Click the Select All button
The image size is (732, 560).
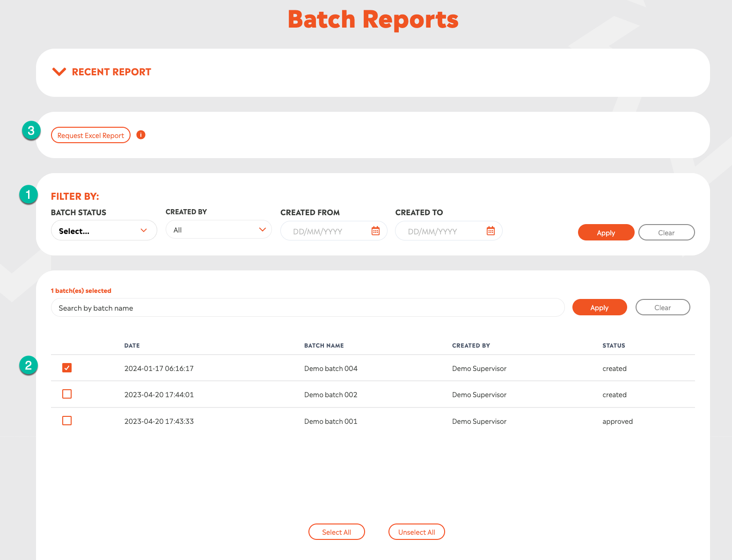(x=337, y=532)
